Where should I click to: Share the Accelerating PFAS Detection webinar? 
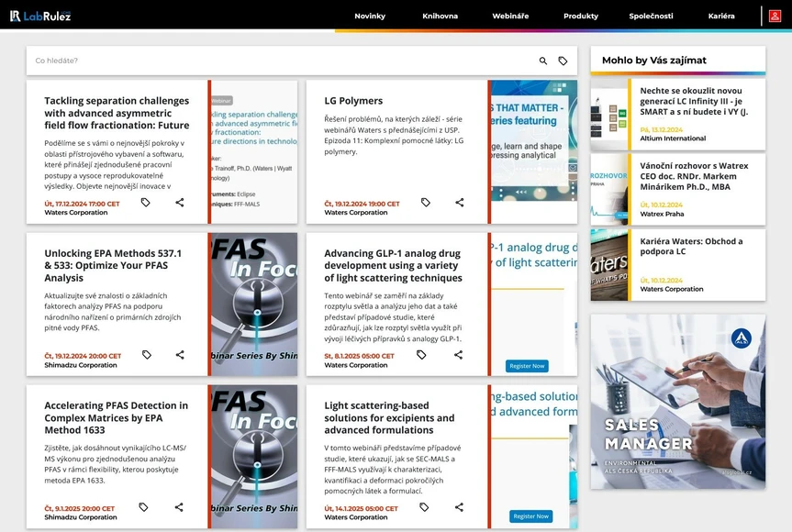click(x=179, y=507)
